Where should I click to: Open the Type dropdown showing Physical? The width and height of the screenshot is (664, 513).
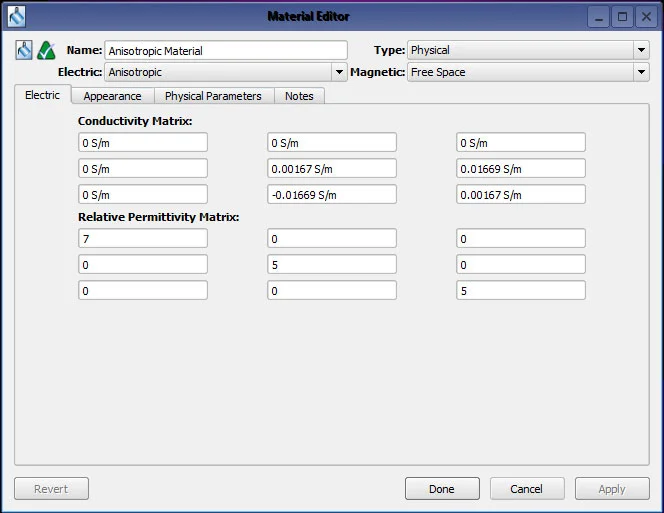pyautogui.click(x=528, y=50)
